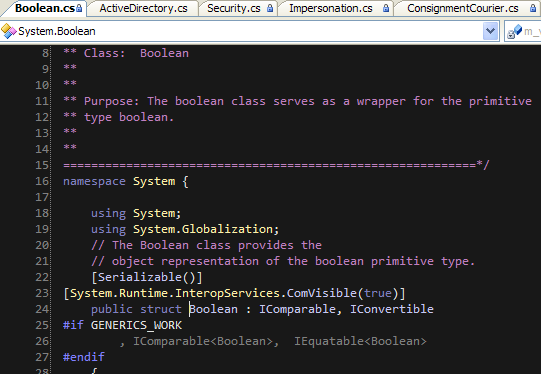Viewport: 541px width, 374px height.
Task: Click 'type boolean.' comment on line 12
Action: pyautogui.click(x=129, y=117)
